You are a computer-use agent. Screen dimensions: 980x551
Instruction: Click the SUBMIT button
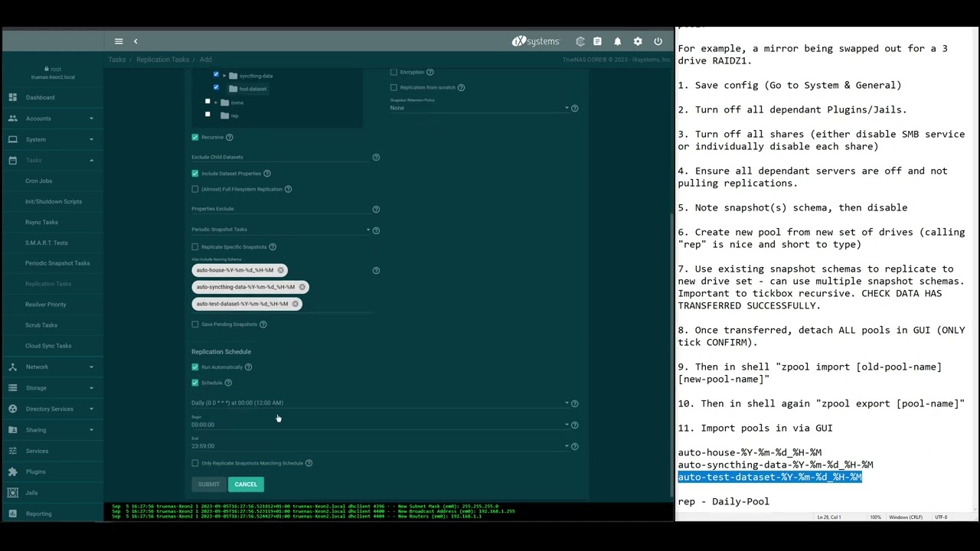point(208,484)
